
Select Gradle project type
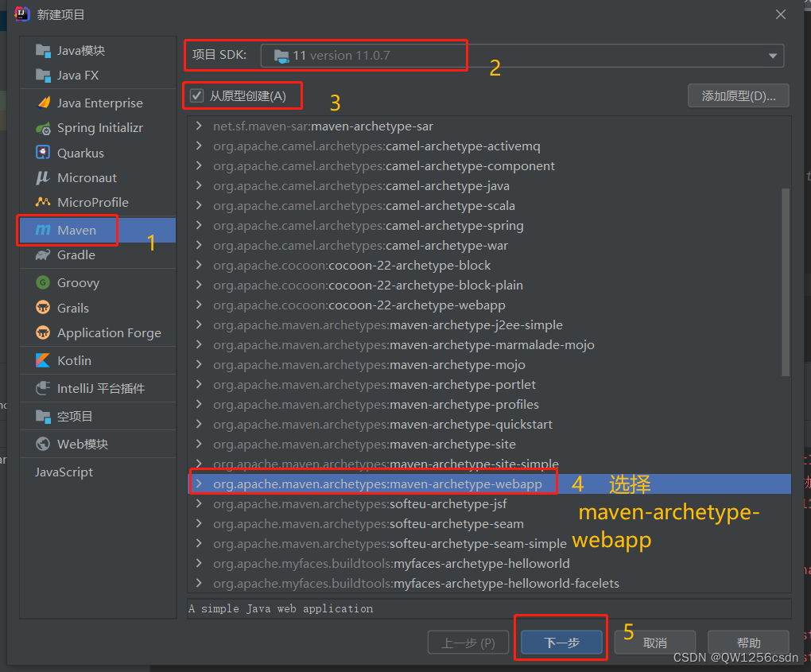point(98,255)
